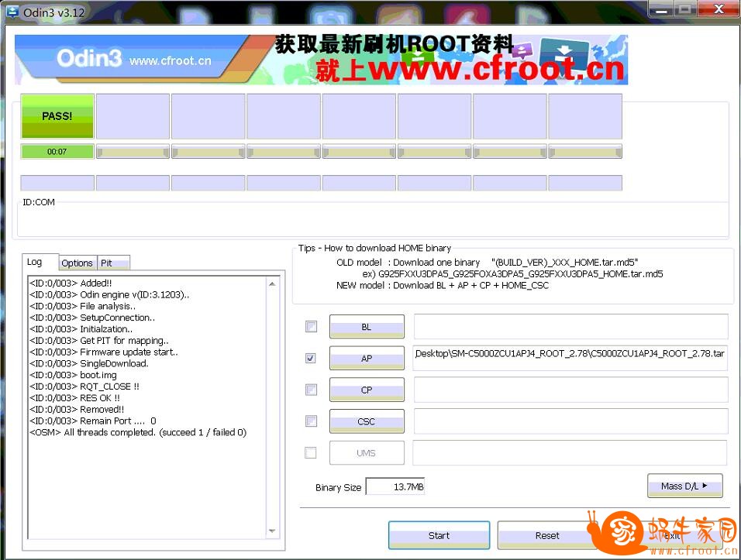The height and width of the screenshot is (560, 741).
Task: Select log line 'Odin engine v(ID:3.1203)..'
Action: point(109,294)
